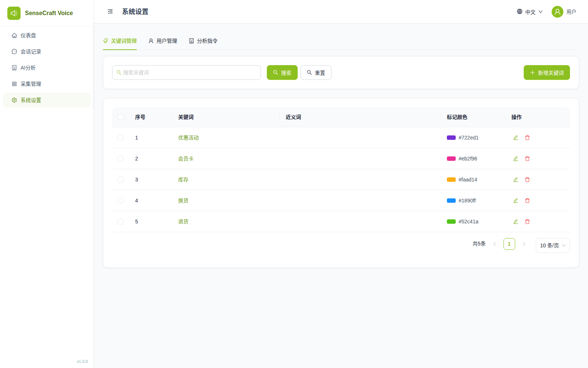Open 采集管理 in the sidebar
This screenshot has height=368, width=588.
[x=47, y=84]
